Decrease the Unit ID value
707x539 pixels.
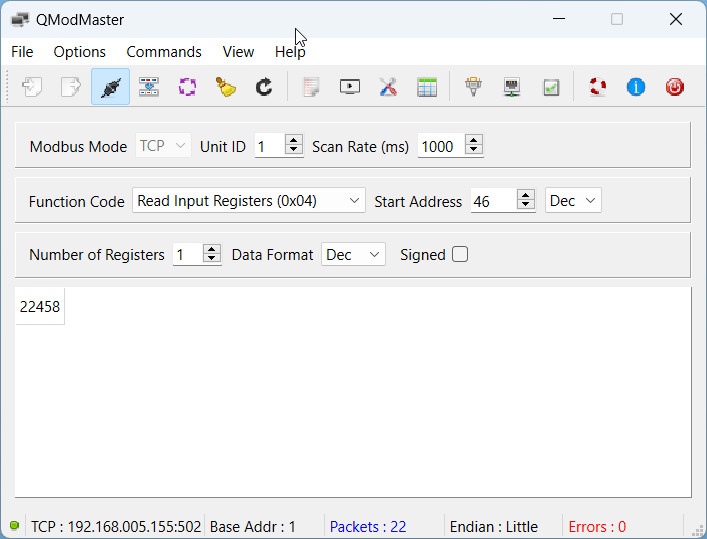(x=294, y=150)
